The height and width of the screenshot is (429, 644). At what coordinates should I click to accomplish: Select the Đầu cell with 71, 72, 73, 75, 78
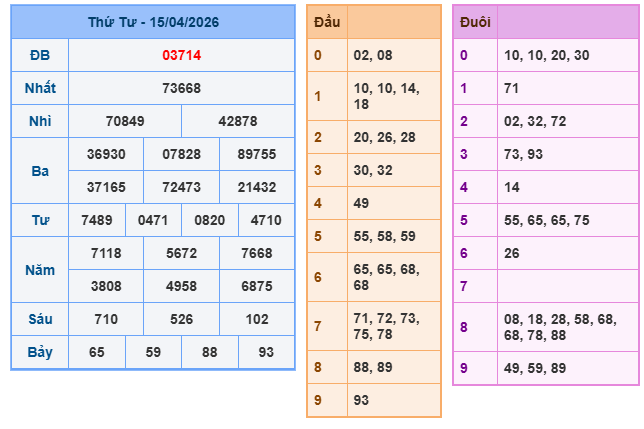click(x=393, y=326)
